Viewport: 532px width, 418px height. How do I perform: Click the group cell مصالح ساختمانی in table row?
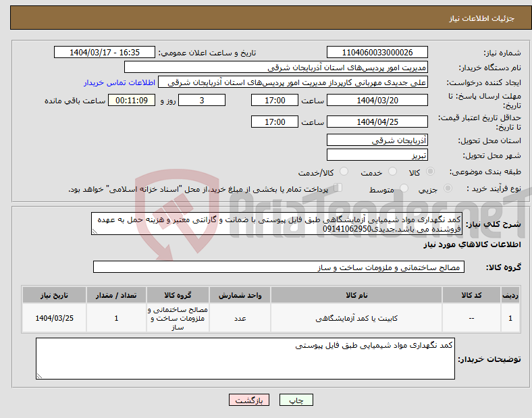(x=178, y=318)
